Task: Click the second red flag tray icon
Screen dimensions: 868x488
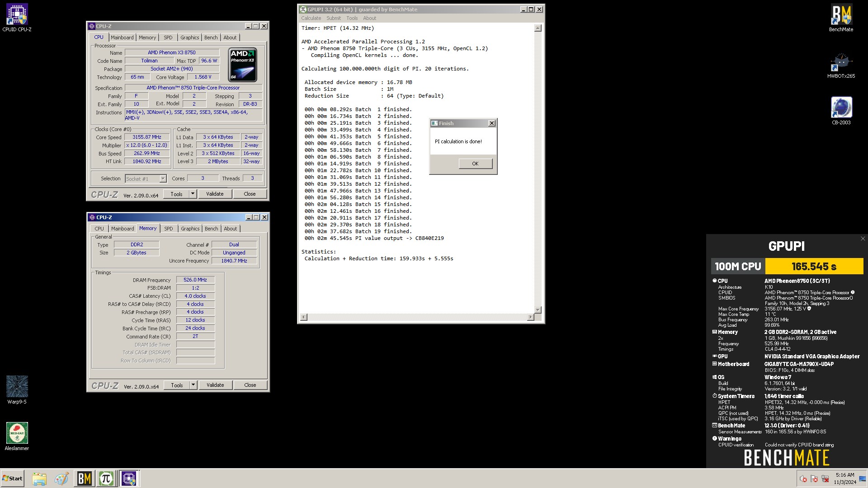Action: point(814,479)
